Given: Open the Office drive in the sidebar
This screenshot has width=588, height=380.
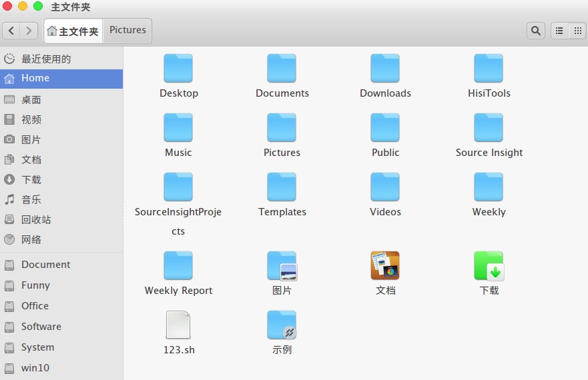Looking at the screenshot, I should click(61, 306).
